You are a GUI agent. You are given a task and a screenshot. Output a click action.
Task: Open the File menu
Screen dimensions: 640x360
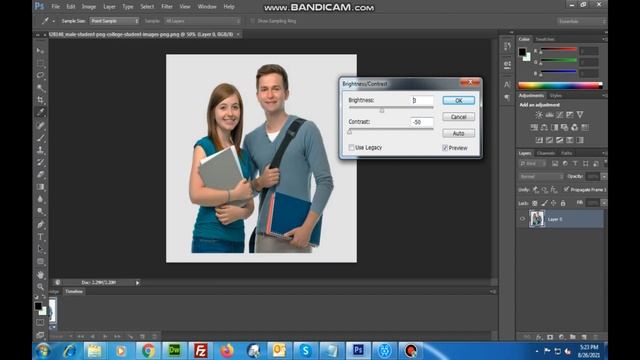(x=56, y=7)
